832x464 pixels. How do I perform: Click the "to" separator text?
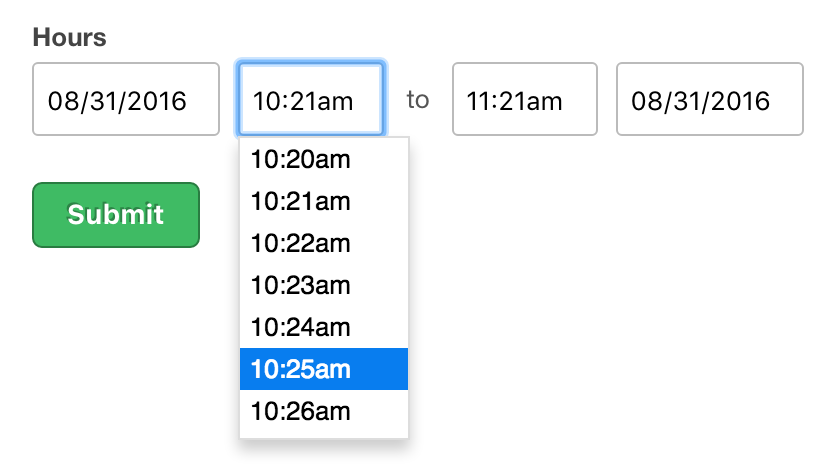point(417,100)
